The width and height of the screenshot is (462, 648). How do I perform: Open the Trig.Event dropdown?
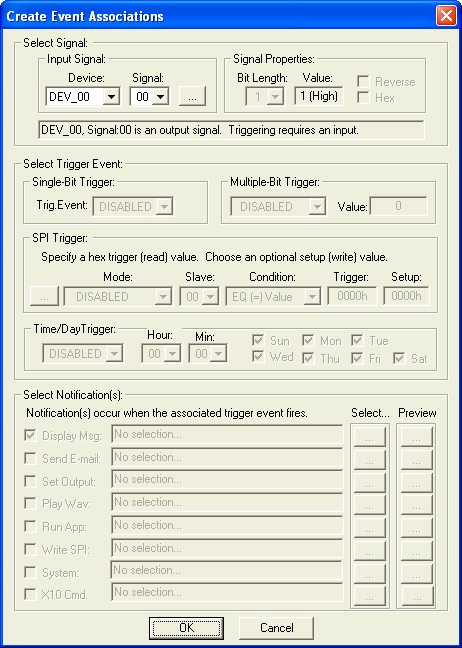click(134, 206)
